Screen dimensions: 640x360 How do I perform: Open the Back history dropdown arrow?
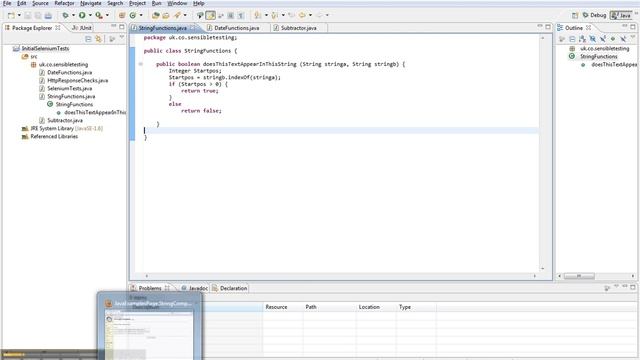pyautogui.click(x=311, y=16)
